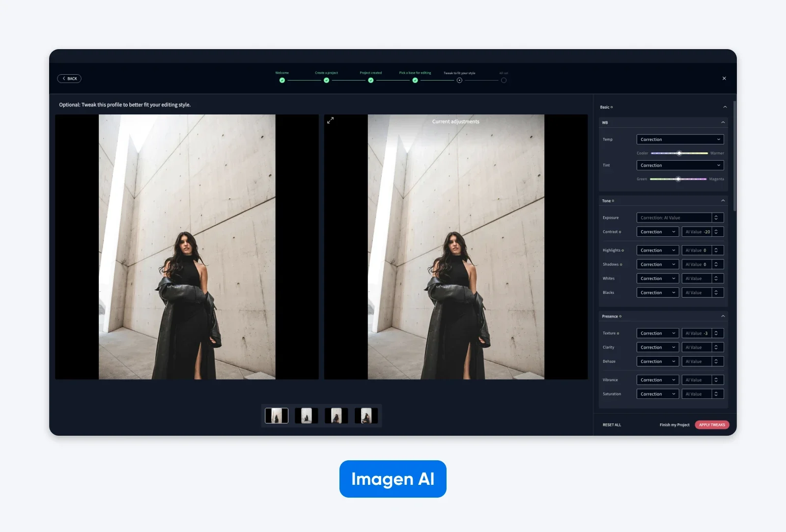Expand the Current adjustments preview to fullscreen

coord(331,120)
